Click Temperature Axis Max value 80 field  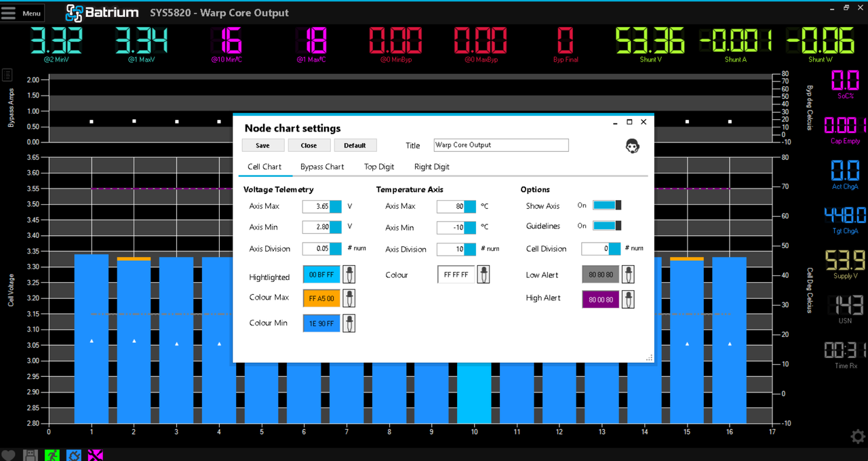pyautogui.click(x=451, y=206)
